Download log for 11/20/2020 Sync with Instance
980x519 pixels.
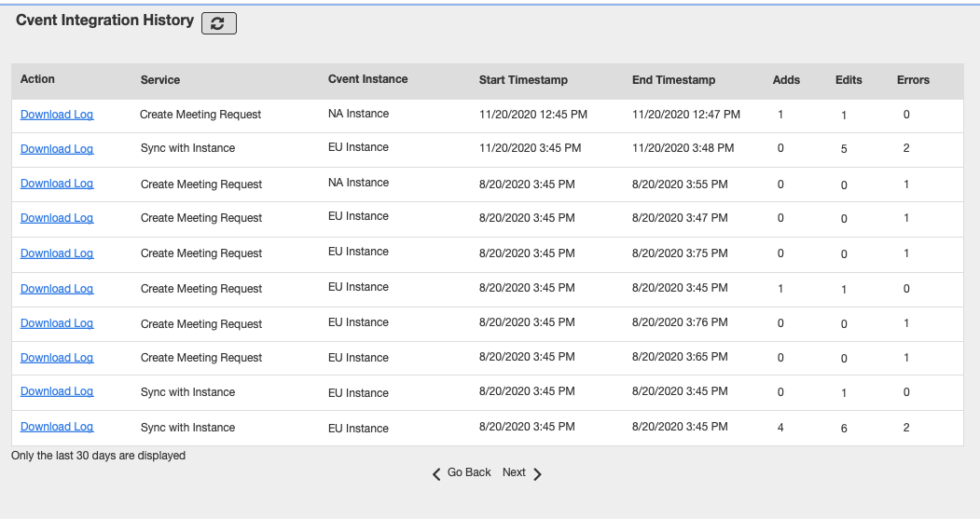[x=57, y=149]
